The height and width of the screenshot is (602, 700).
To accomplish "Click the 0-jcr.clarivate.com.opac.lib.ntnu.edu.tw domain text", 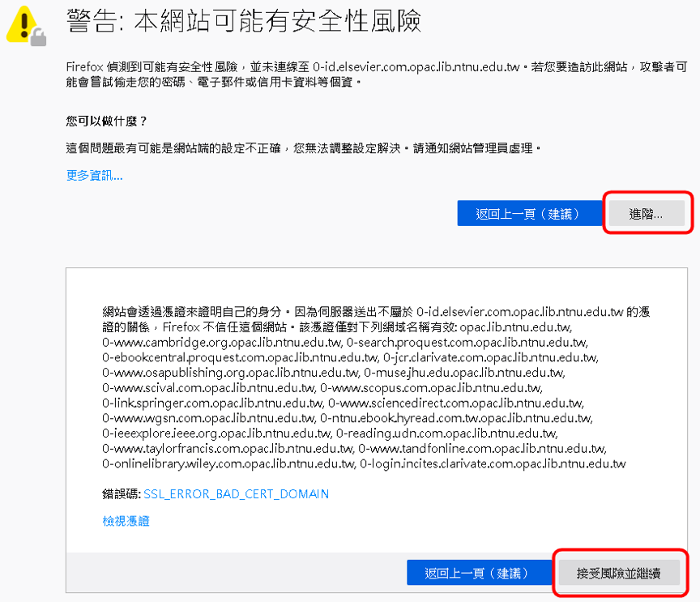I will (x=491, y=358).
